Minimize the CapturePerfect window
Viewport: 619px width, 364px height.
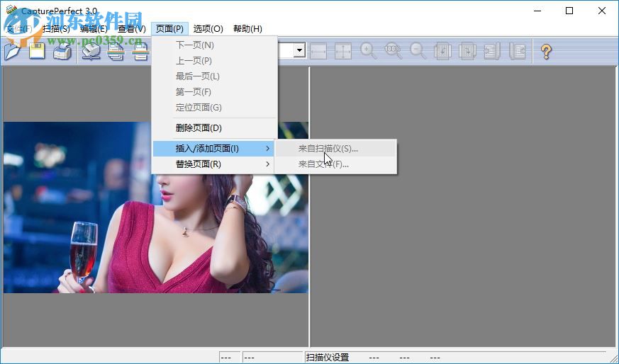coord(537,11)
